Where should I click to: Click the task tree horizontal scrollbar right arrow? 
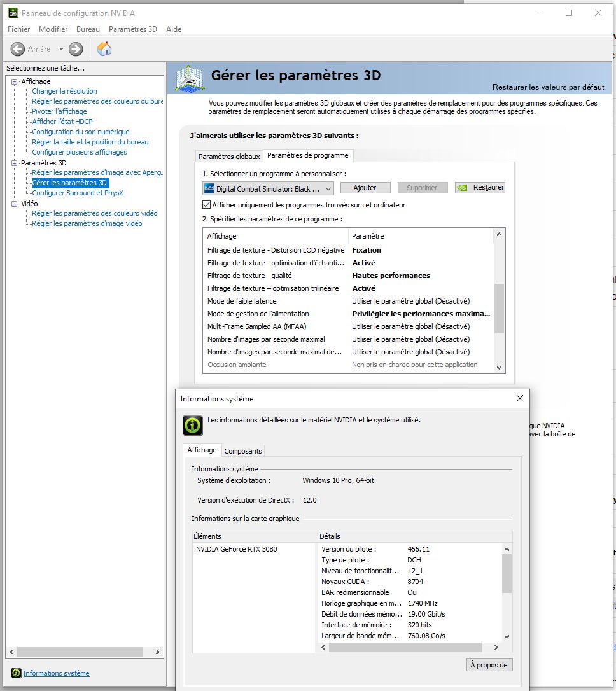coord(157,652)
